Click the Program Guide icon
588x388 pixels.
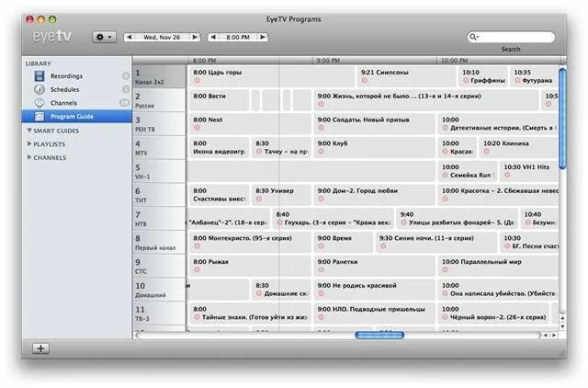pos(40,117)
